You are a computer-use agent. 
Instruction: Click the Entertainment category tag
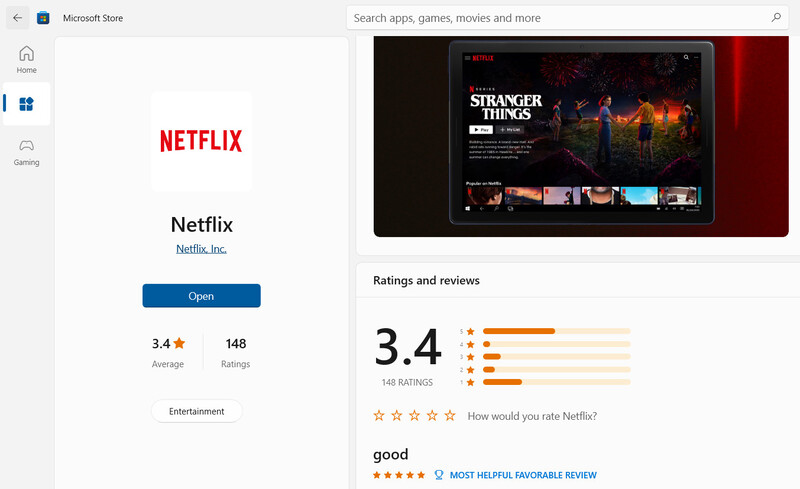tap(196, 411)
